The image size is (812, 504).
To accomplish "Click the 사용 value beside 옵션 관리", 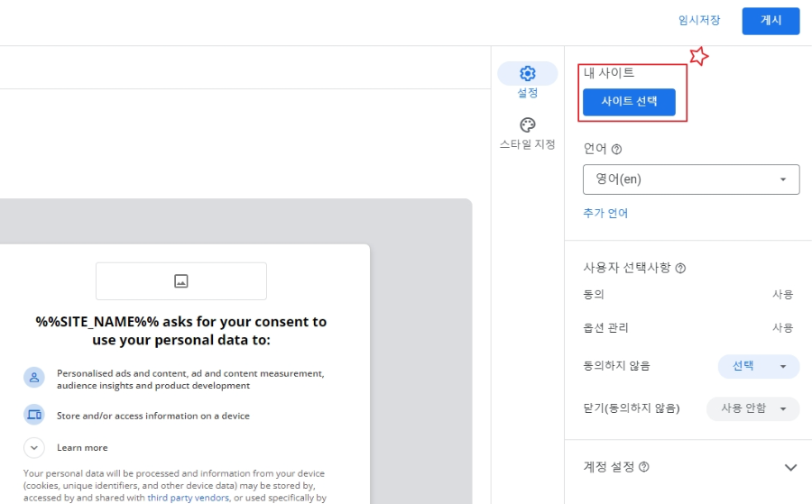I will pyautogui.click(x=782, y=327).
